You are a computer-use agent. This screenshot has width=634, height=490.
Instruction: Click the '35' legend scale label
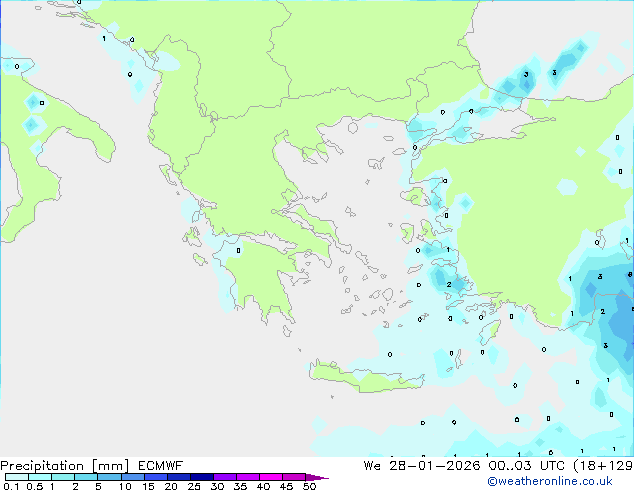[x=240, y=486]
